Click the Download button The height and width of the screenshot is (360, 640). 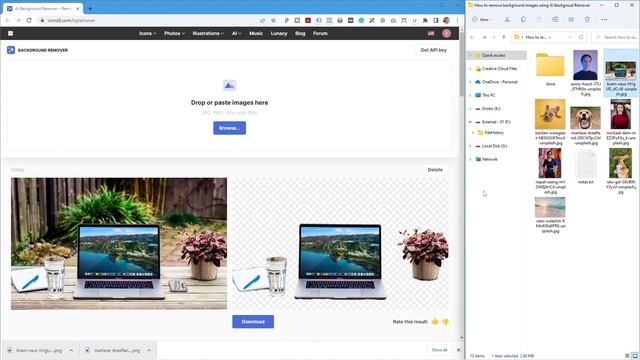[253, 322]
